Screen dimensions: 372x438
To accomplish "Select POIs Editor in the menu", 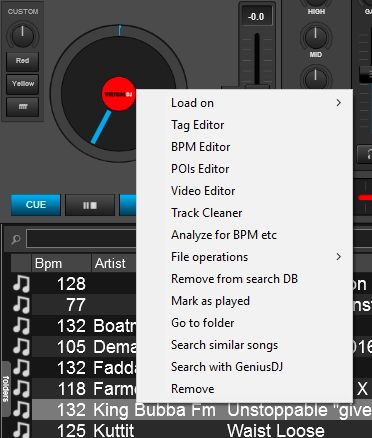I will tap(245, 169).
